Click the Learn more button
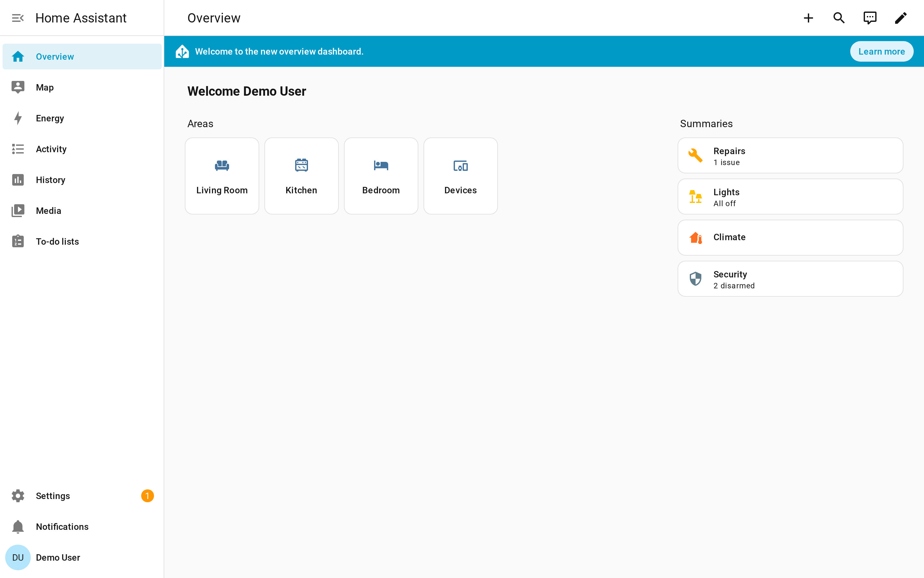This screenshot has height=578, width=924. pyautogui.click(x=882, y=51)
